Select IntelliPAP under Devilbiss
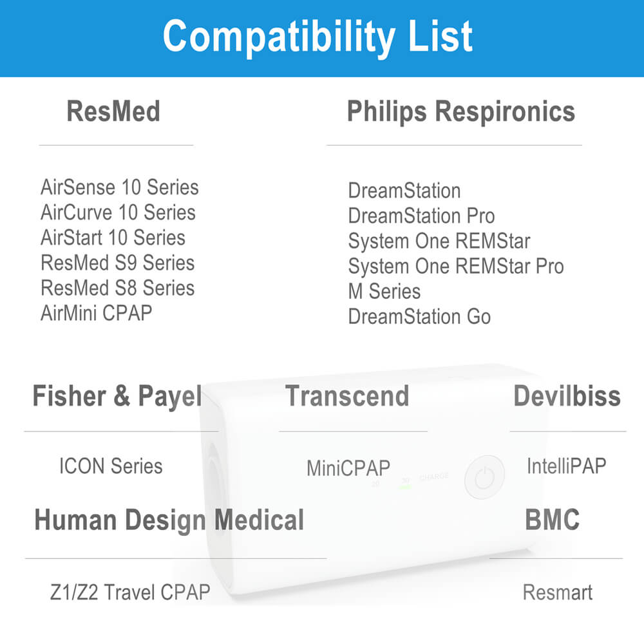This screenshot has width=644, height=644. pos(566,466)
